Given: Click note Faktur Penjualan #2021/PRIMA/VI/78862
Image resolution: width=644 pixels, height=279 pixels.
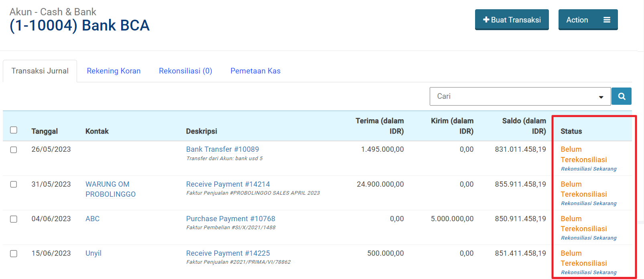Looking at the screenshot, I should [x=238, y=262].
